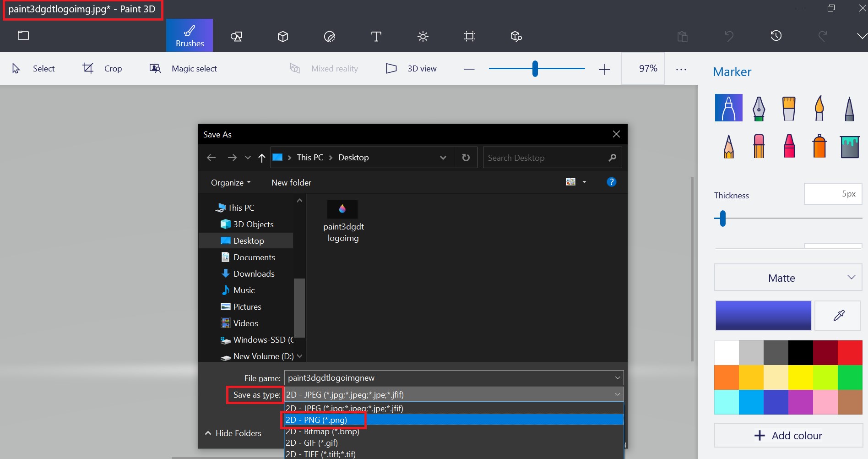Open the Matte material dropdown
The width and height of the screenshot is (868, 459).
click(788, 278)
